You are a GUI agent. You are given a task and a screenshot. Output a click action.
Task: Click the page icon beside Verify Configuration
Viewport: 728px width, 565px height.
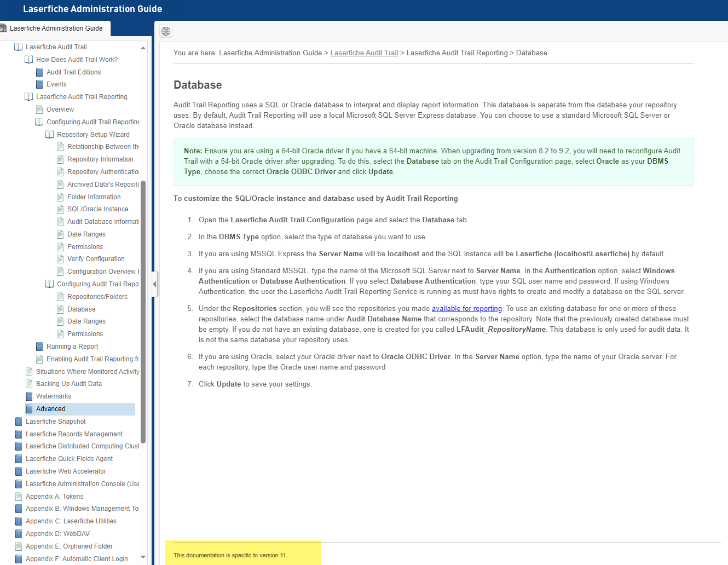click(60, 259)
